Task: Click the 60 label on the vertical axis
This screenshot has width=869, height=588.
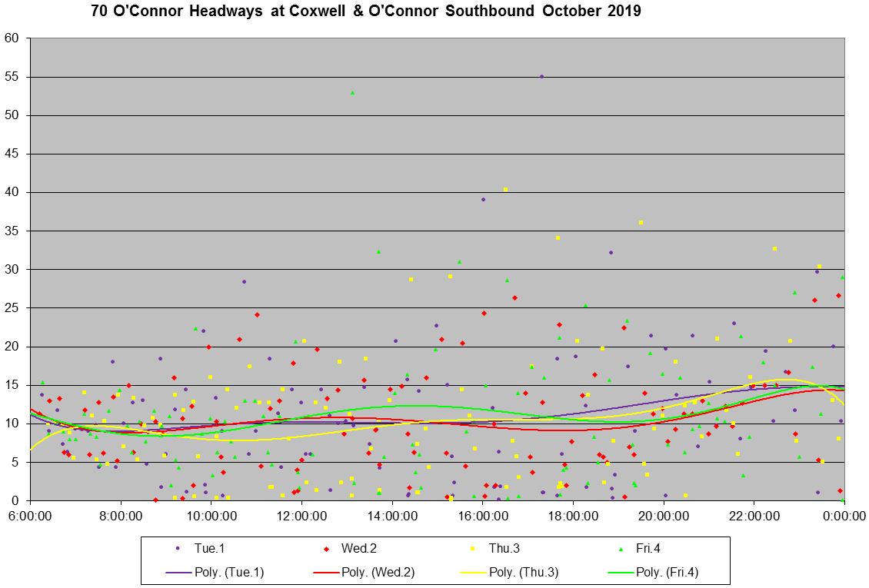Action: 12,38
